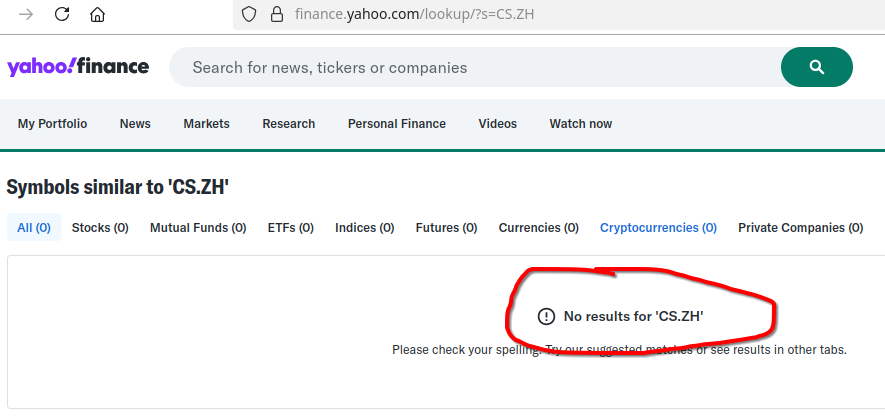Screen dimensions: 885x418
Task: Open the Research navigation menu
Action: 289,124
